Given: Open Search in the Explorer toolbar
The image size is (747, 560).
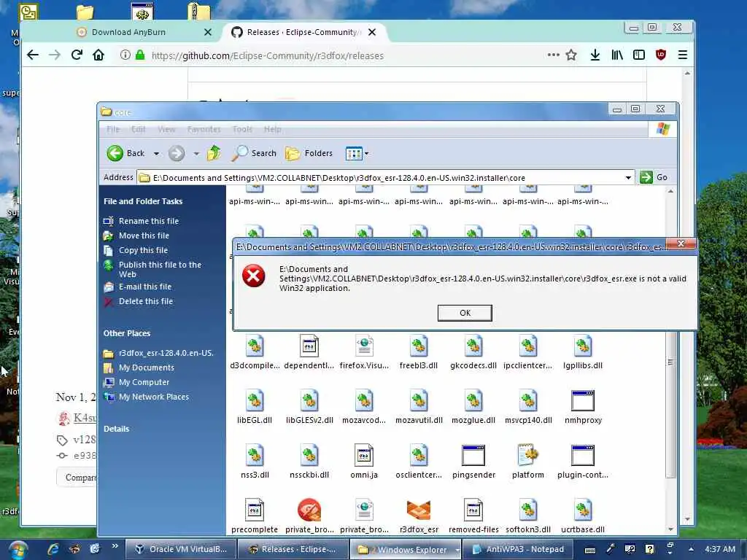Looking at the screenshot, I should point(254,153).
